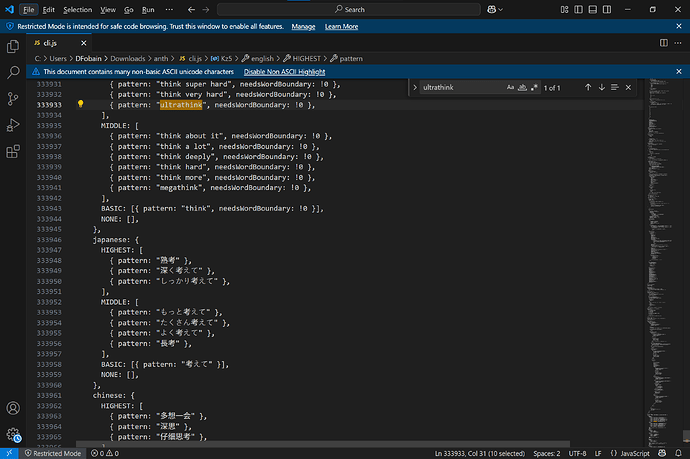Open the Go menu
The width and height of the screenshot is (690, 459).
click(128, 9)
